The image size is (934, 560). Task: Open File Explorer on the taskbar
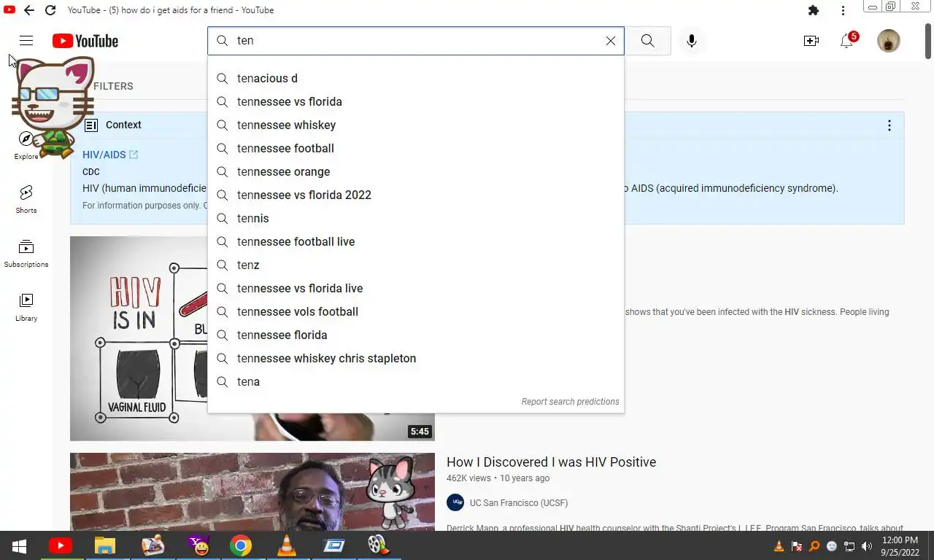pos(105,545)
